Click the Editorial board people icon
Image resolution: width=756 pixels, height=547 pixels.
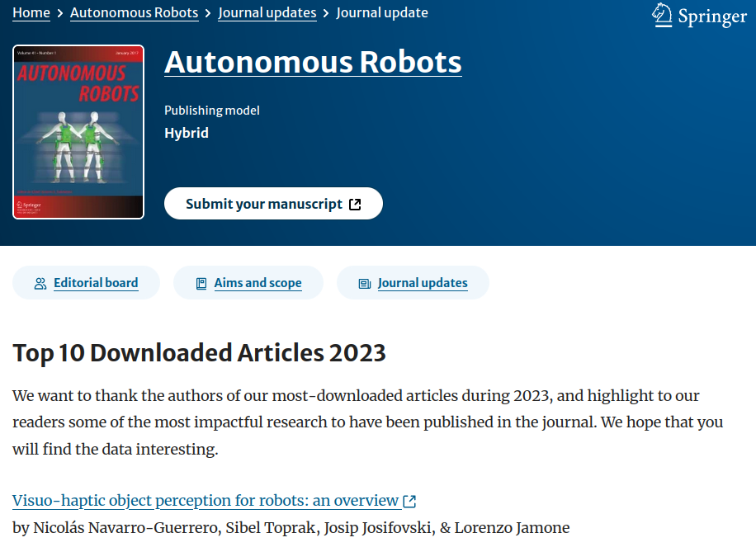(40, 284)
